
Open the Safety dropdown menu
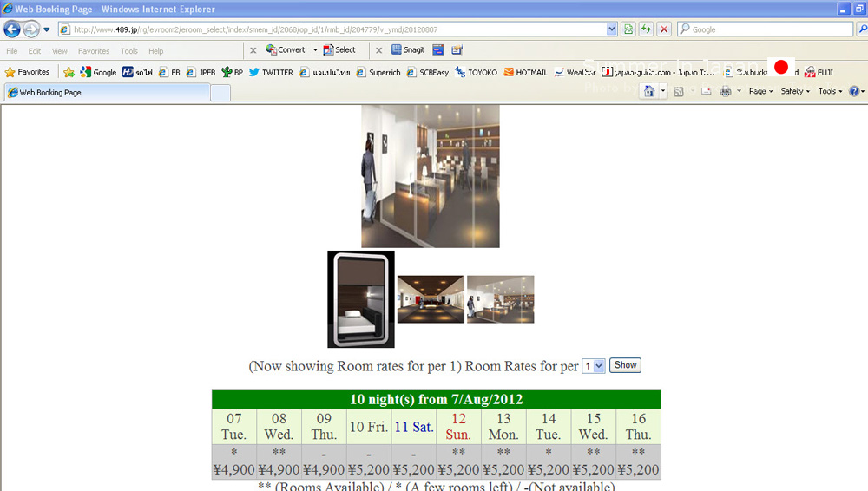coord(795,91)
